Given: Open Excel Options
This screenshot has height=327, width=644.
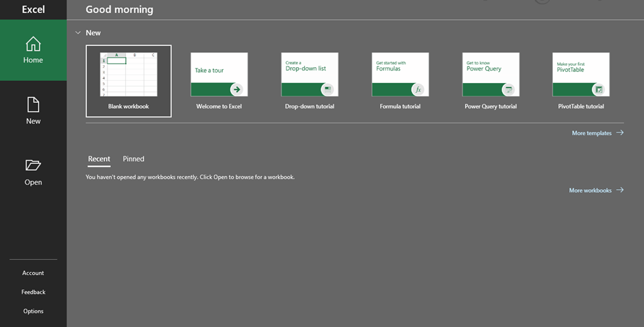Looking at the screenshot, I should click(x=33, y=311).
